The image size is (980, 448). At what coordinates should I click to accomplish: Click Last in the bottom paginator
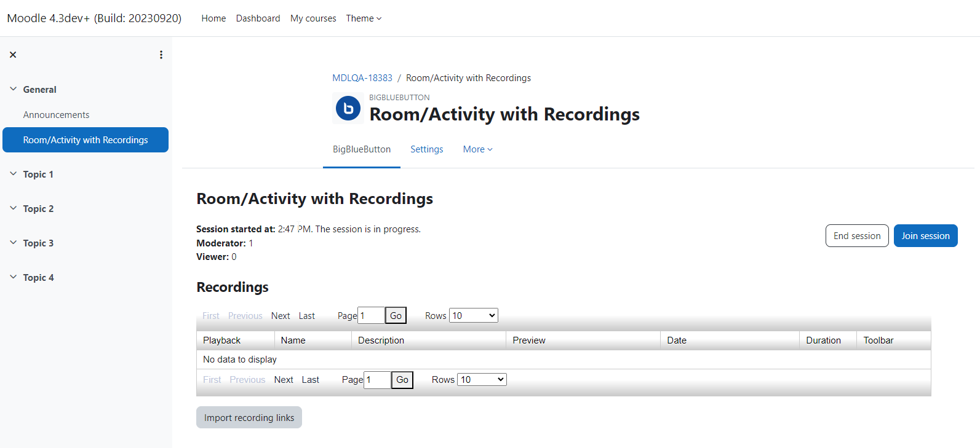[311, 380]
